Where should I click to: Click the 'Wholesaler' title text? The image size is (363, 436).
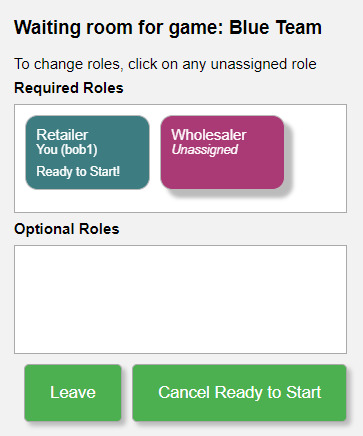(x=209, y=135)
